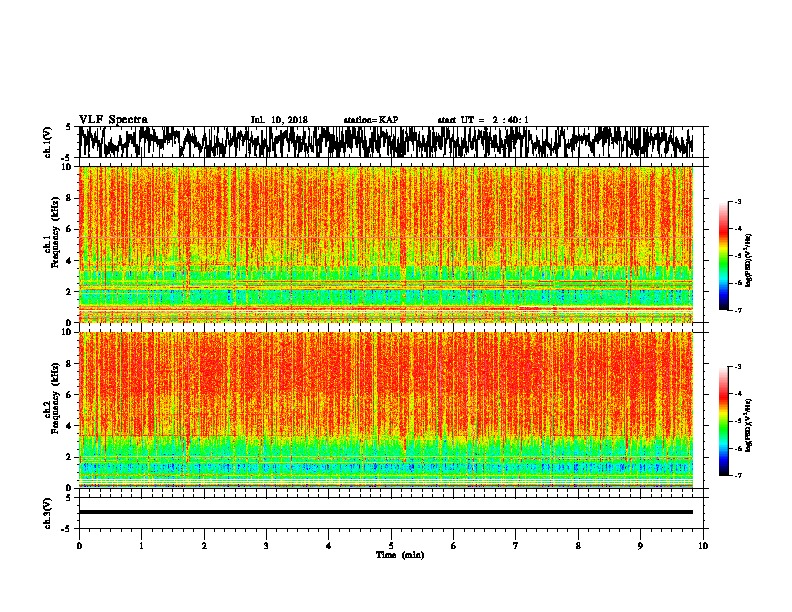Click the "2" kHz tick on ch.2 frequency axis
The height and width of the screenshot is (612, 792).
[70, 457]
